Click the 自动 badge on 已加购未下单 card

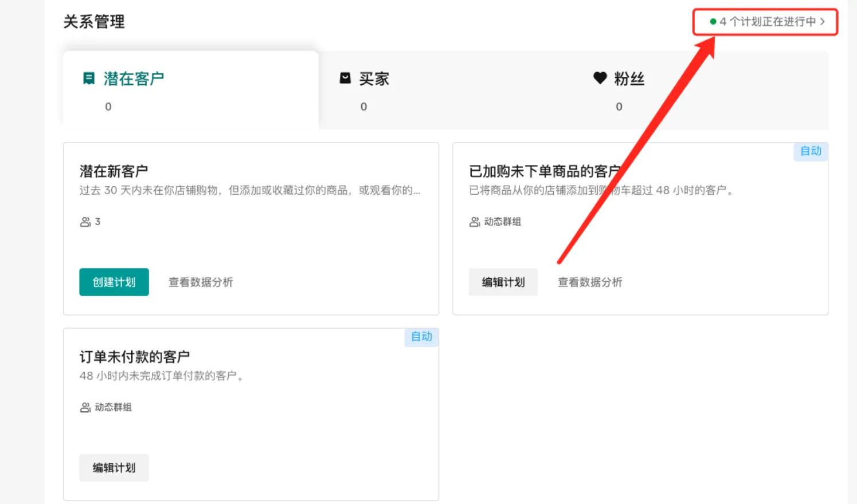(811, 151)
